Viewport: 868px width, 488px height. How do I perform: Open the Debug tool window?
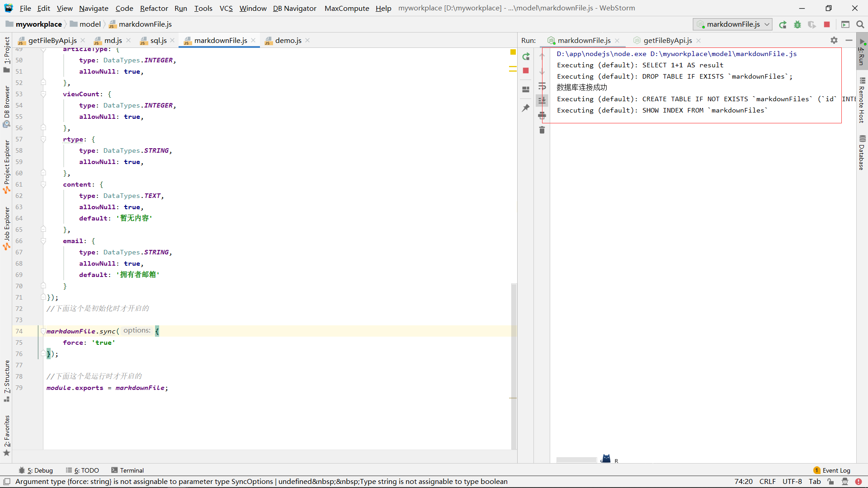pyautogui.click(x=36, y=470)
